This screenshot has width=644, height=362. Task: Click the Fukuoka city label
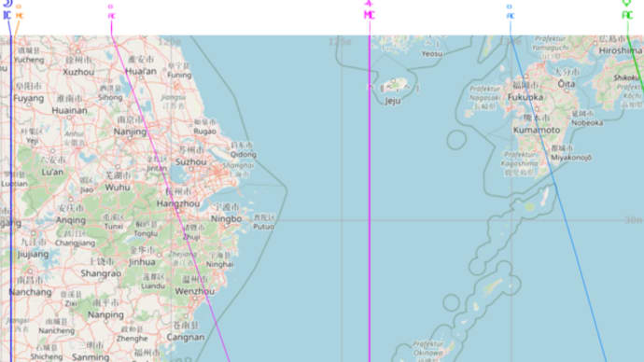point(525,97)
